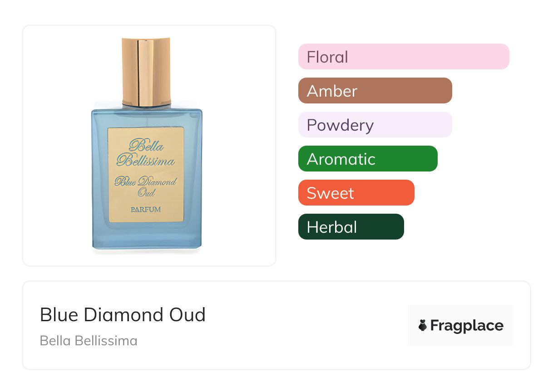
Task: Choose the lavender Powdery accord bar
Action: point(375,125)
